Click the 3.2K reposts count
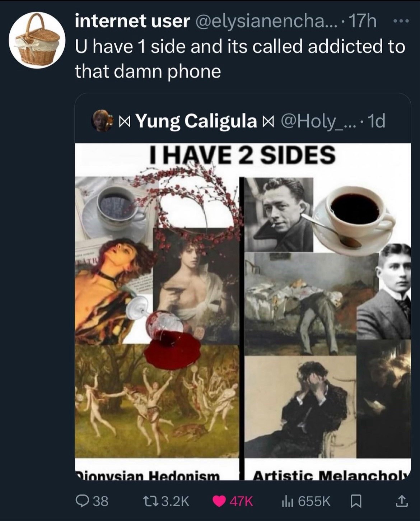The height and width of the screenshot is (521, 420). coord(175,501)
